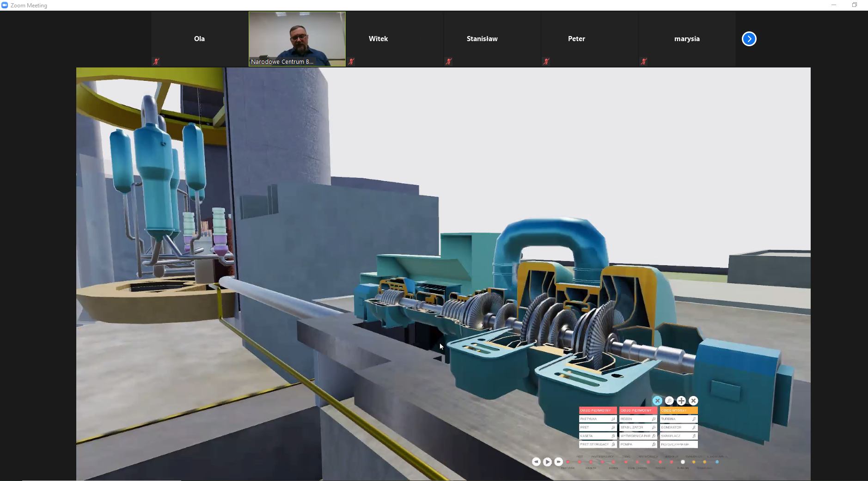
Task: Close the component menu with the white X icon
Action: click(x=693, y=401)
